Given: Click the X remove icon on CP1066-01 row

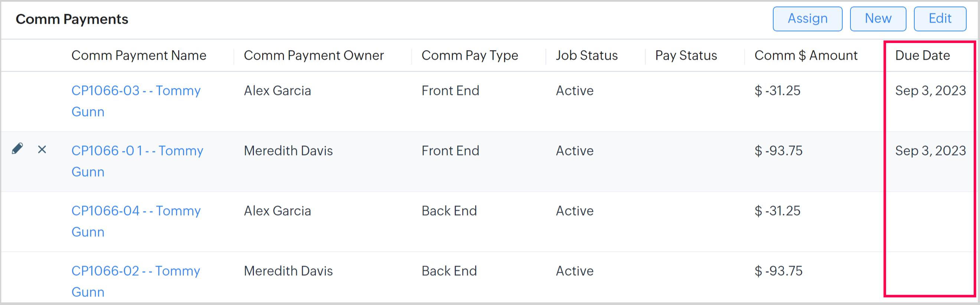Looking at the screenshot, I should (x=42, y=150).
